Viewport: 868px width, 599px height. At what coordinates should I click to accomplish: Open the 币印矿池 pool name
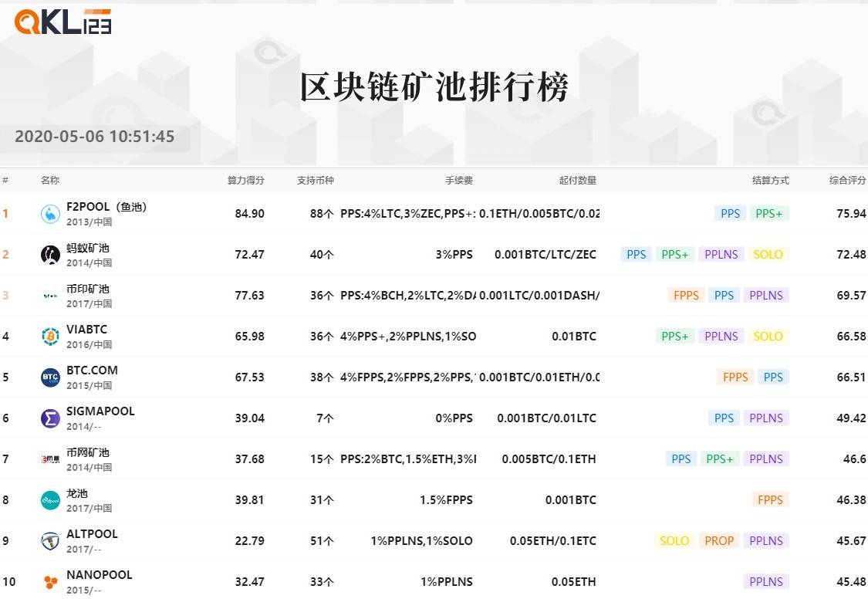click(87, 289)
